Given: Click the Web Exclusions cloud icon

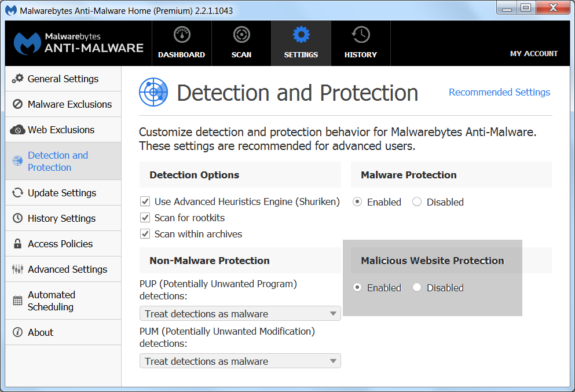Looking at the screenshot, I should [17, 130].
